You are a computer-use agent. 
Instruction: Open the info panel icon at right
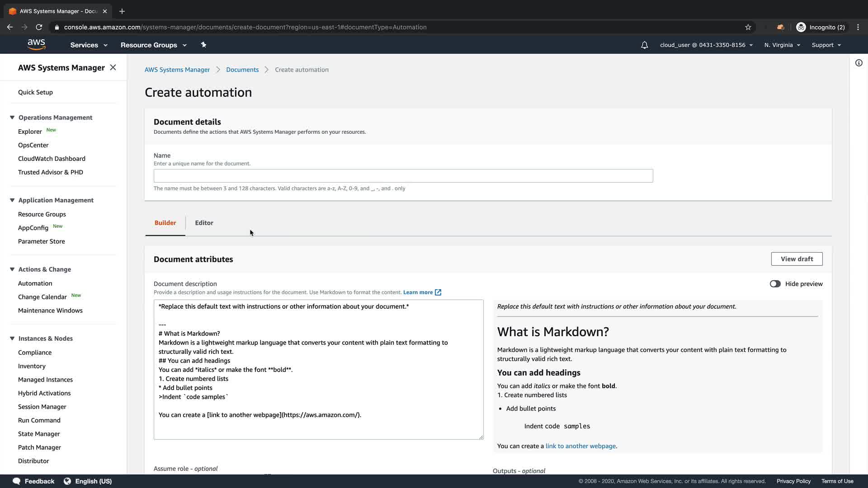pyautogui.click(x=859, y=63)
